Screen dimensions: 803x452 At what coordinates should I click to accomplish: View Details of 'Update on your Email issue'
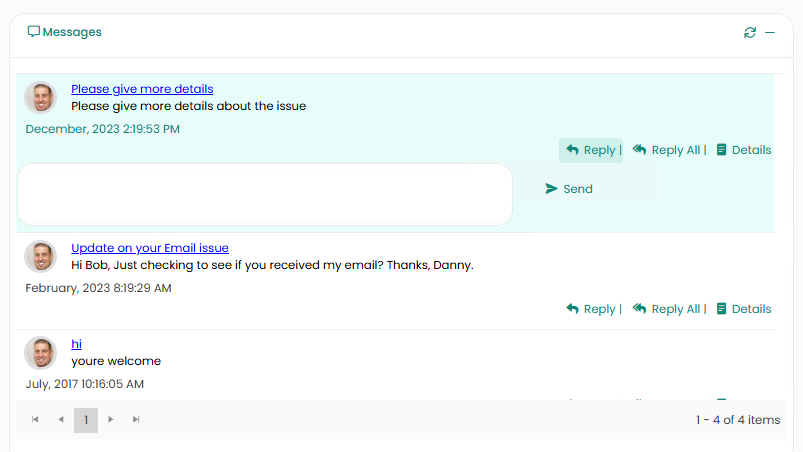coord(743,309)
